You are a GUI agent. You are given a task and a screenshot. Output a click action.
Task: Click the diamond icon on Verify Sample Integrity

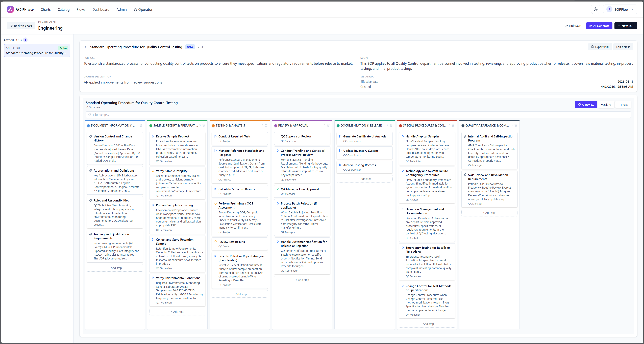(x=153, y=171)
